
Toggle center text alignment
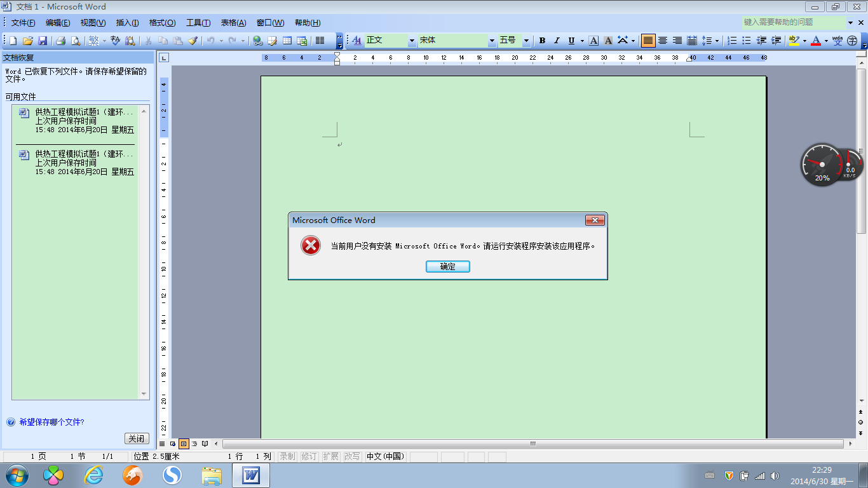[663, 41]
